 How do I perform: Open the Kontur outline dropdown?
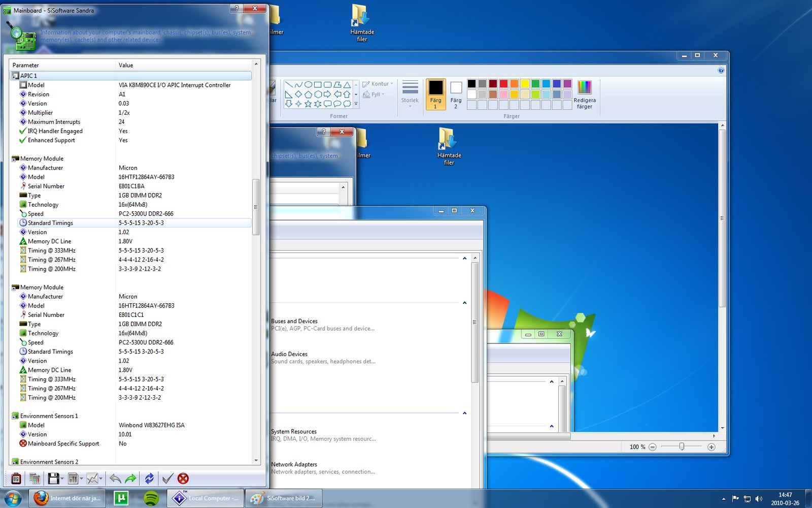(378, 84)
